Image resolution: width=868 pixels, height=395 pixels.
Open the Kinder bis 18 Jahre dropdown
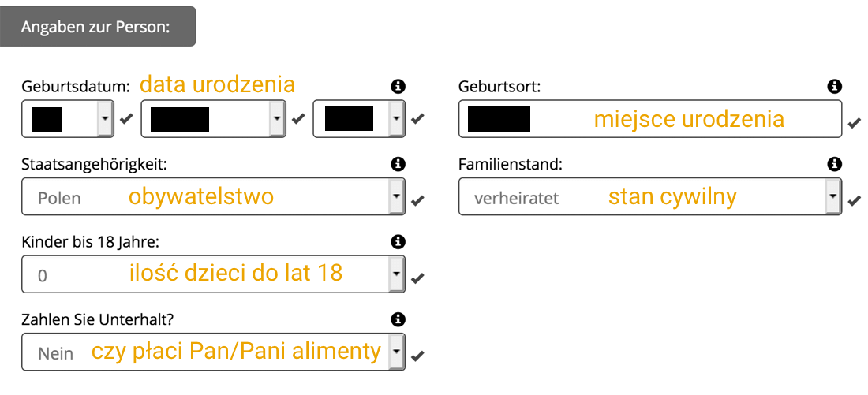click(213, 274)
